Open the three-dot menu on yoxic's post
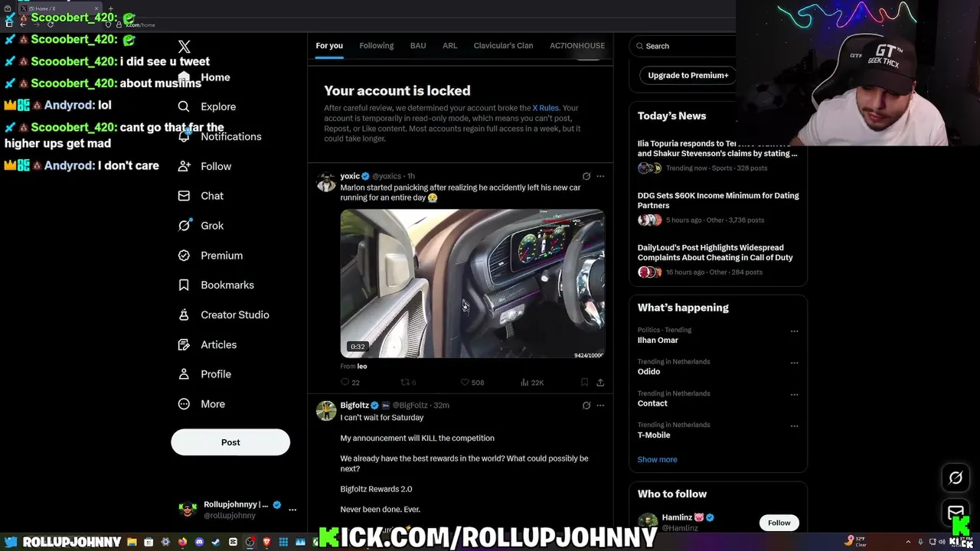980x551 pixels. tap(600, 176)
